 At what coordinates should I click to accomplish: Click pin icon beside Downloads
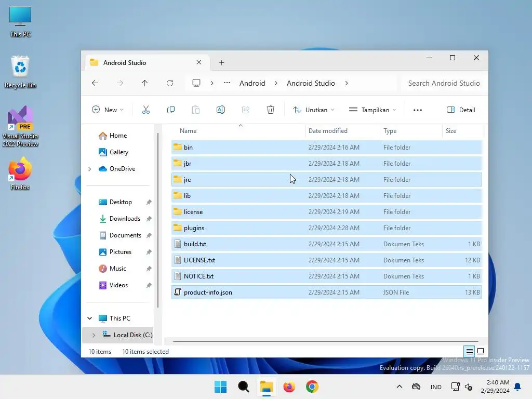(149, 219)
